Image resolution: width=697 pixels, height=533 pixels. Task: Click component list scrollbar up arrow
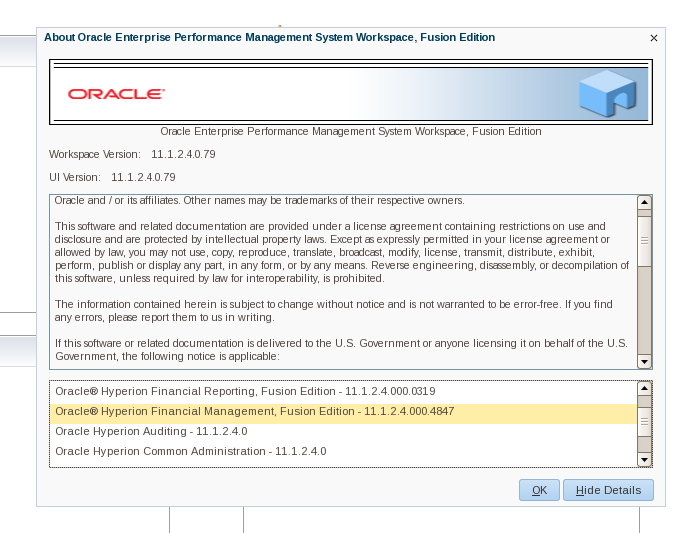(644, 389)
